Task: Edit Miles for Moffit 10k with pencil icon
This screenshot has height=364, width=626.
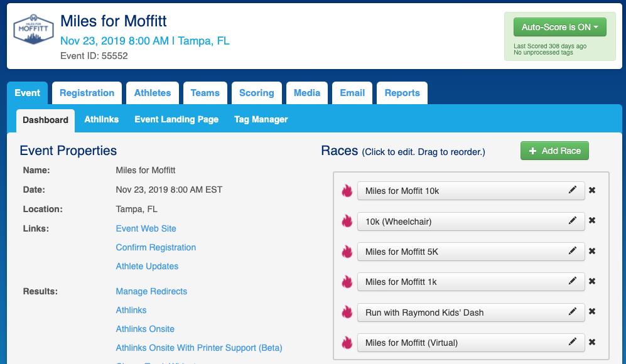Action: (573, 190)
